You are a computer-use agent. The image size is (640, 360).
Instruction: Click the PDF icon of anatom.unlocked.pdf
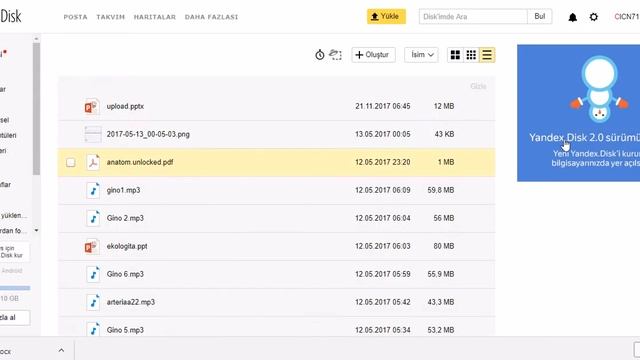tap(93, 162)
